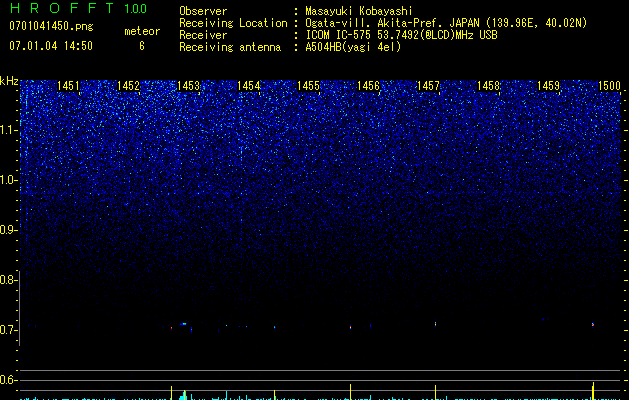
Task: Click the kHz axis unit label
Action: coord(9,81)
